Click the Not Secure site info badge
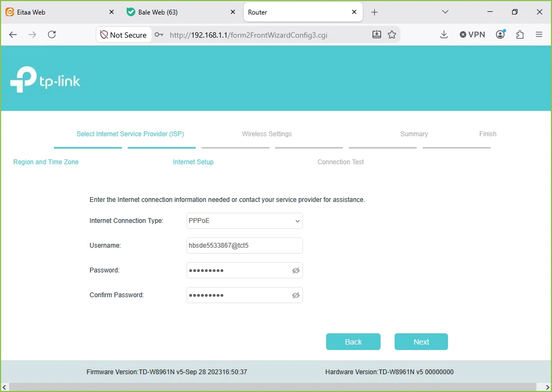The height and width of the screenshot is (392, 552). pos(123,35)
